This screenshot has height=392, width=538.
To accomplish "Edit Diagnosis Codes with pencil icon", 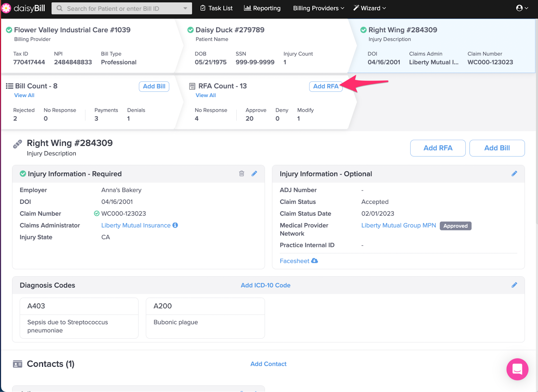I will [514, 285].
